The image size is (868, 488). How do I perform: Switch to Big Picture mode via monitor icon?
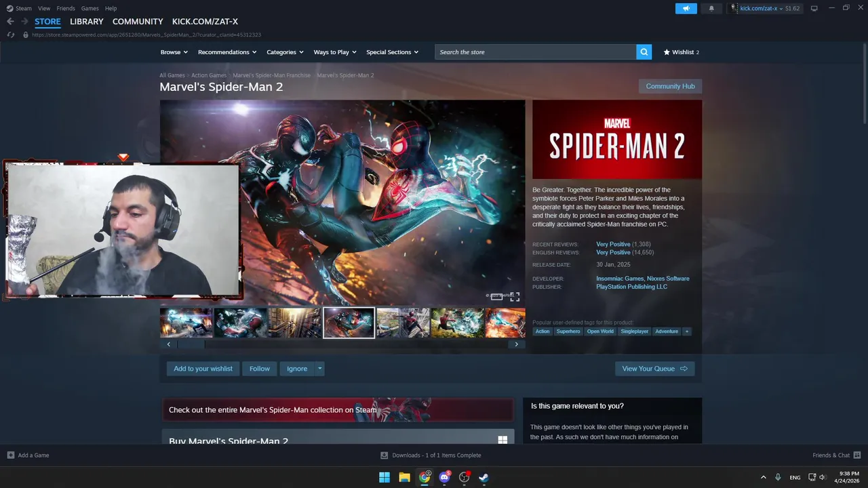click(814, 8)
